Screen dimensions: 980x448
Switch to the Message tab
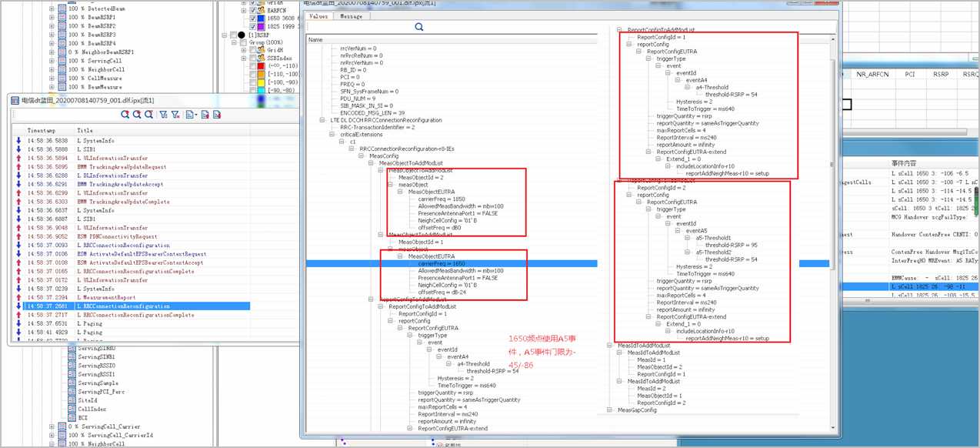click(352, 15)
